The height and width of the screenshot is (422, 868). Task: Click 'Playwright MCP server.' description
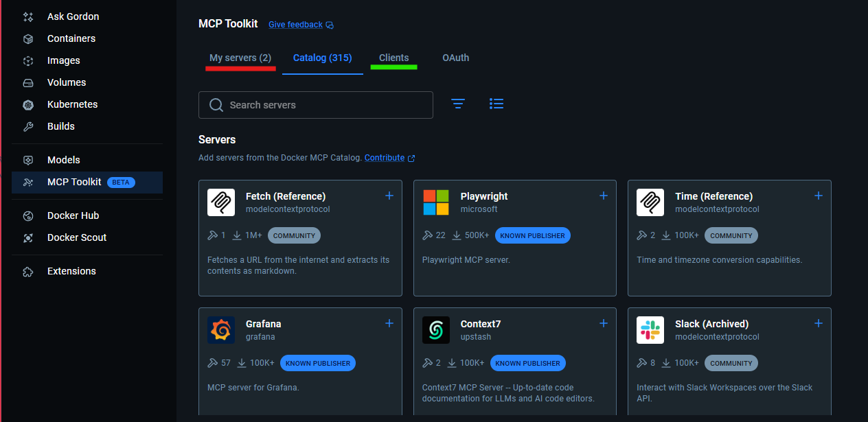click(466, 260)
